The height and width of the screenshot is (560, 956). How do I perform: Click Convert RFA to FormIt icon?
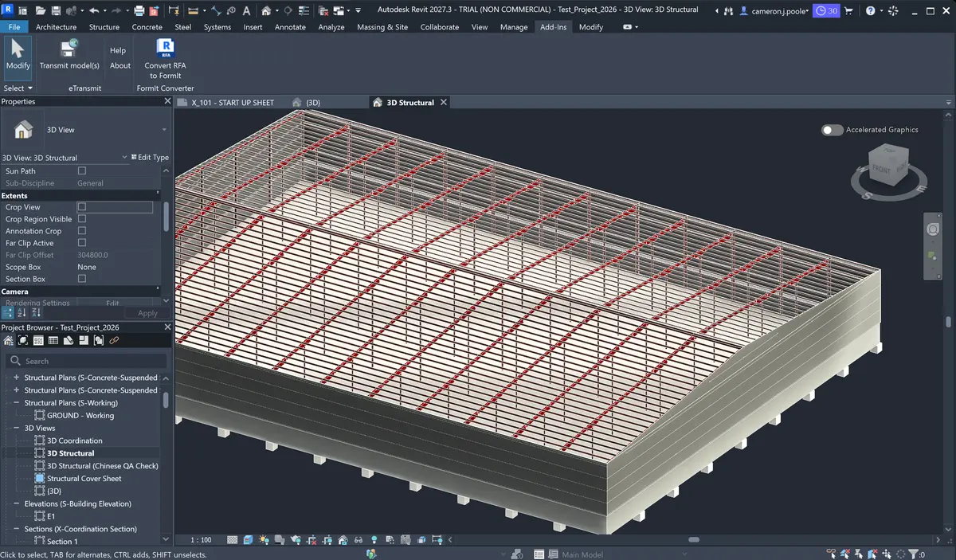click(x=165, y=48)
